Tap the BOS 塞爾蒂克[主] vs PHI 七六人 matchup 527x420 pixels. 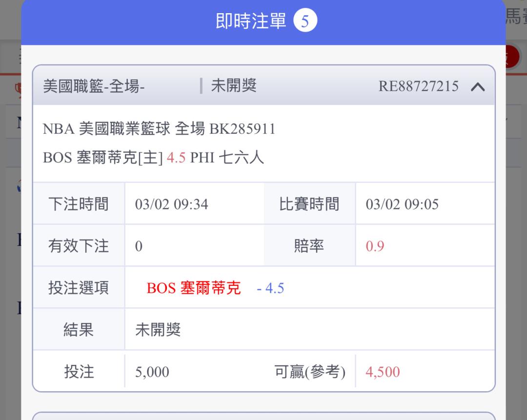click(x=153, y=158)
